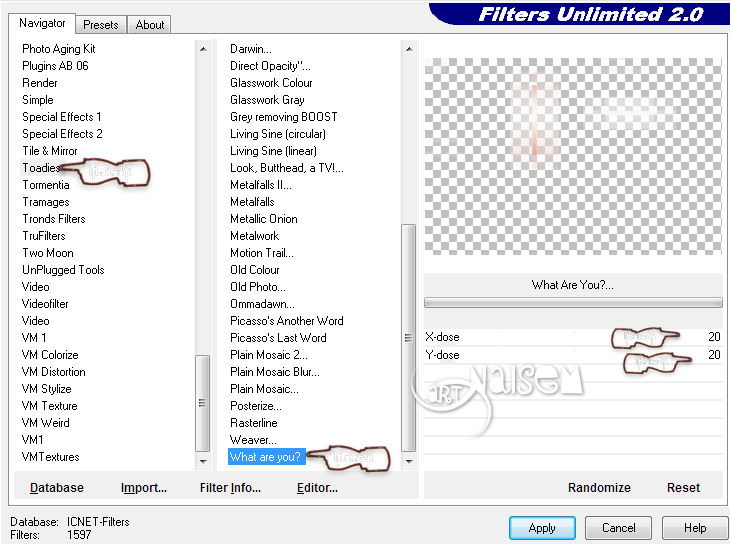
Task: Click the Cancel button
Action: click(x=618, y=528)
